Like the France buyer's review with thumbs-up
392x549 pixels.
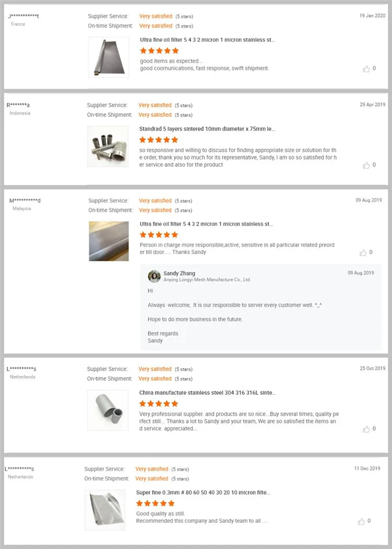[x=366, y=68]
